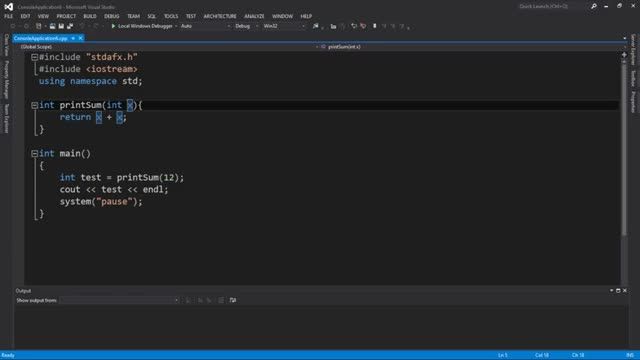
Task: Collapse the printSum function outline
Action: click(x=35, y=106)
